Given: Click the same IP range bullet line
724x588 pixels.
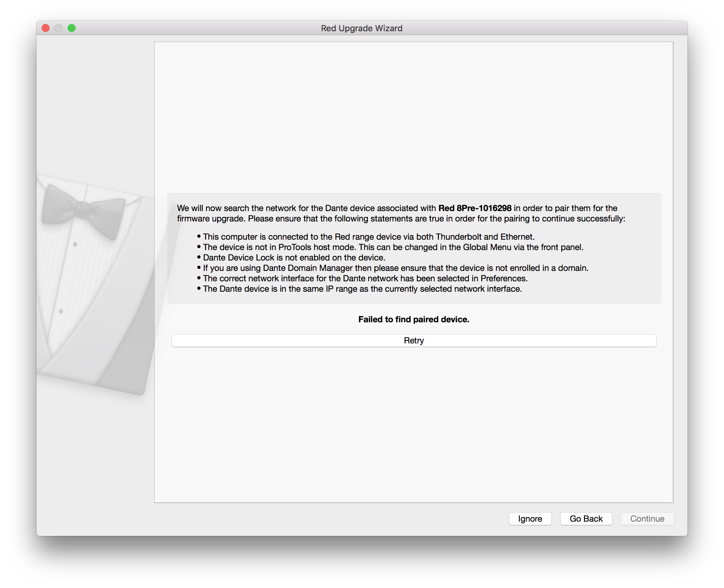Looking at the screenshot, I should [x=362, y=289].
